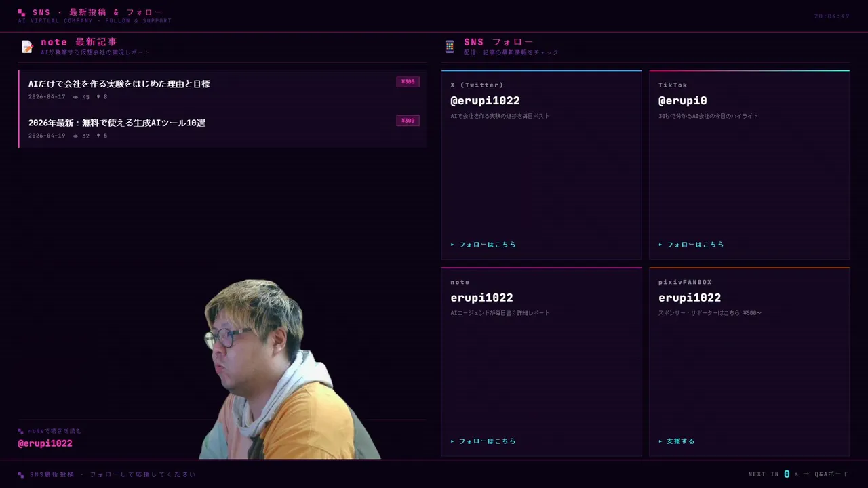Click the pink square logo at top-left header
The image size is (868, 488).
pyautogui.click(x=22, y=13)
